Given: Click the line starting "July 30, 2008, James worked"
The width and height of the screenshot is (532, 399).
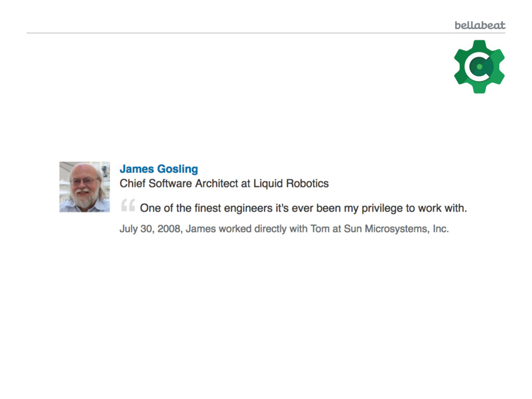Looking at the screenshot, I should coord(284,229).
